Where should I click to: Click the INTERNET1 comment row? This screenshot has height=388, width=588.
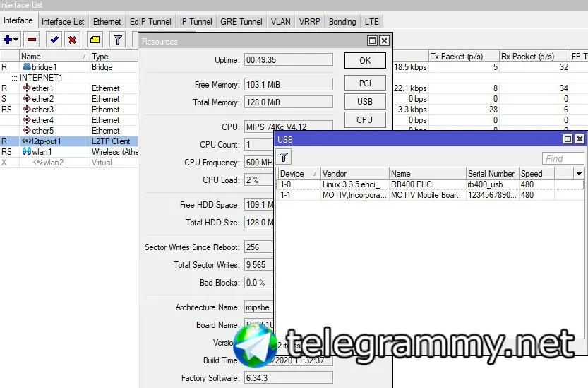(69, 77)
